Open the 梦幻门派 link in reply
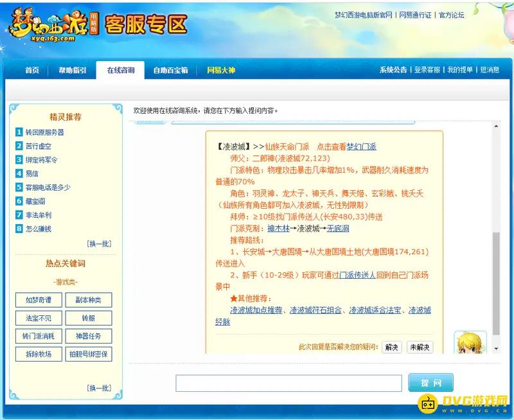514x420 pixels. coord(361,147)
